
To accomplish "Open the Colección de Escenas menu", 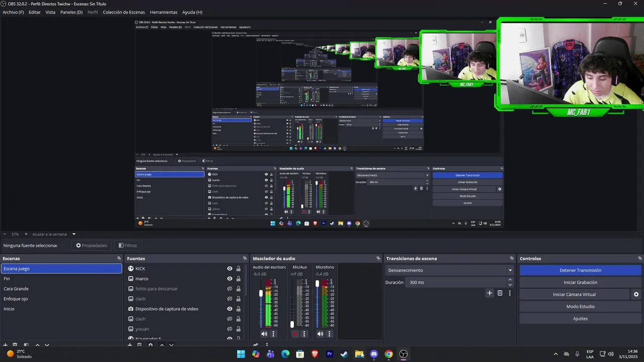I will (124, 12).
